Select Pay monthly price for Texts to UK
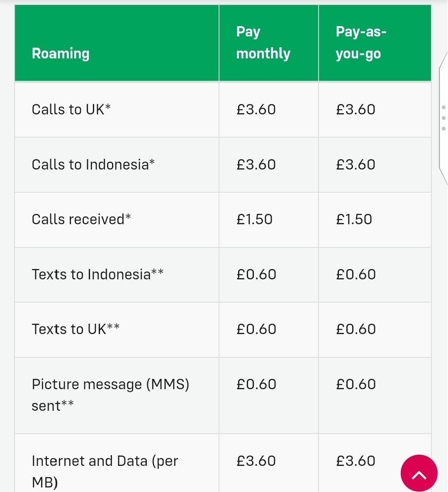The width and height of the screenshot is (448, 492). (256, 329)
